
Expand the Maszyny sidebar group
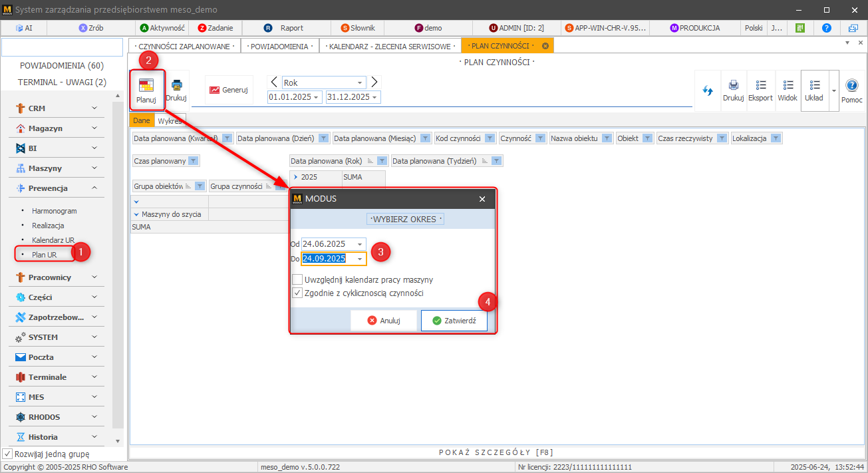point(57,168)
